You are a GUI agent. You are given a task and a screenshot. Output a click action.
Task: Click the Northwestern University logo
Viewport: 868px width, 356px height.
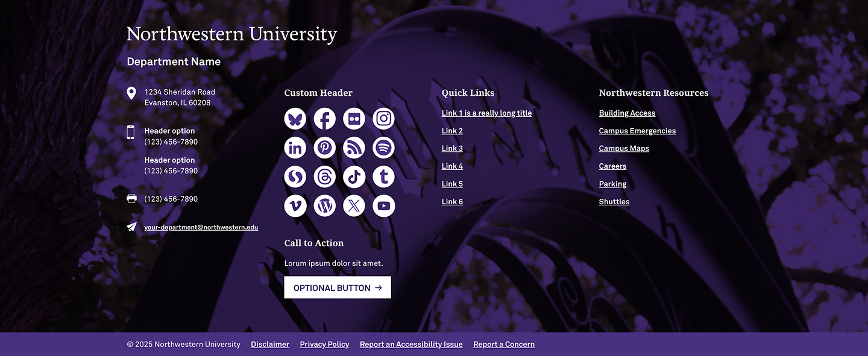(x=231, y=34)
